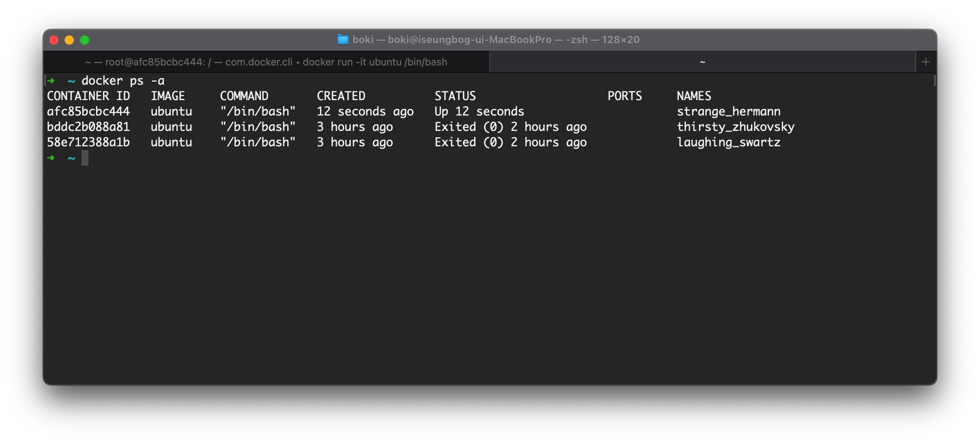The image size is (980, 442).
Task: Click the name thirsty_zhukovsky
Action: tap(735, 127)
